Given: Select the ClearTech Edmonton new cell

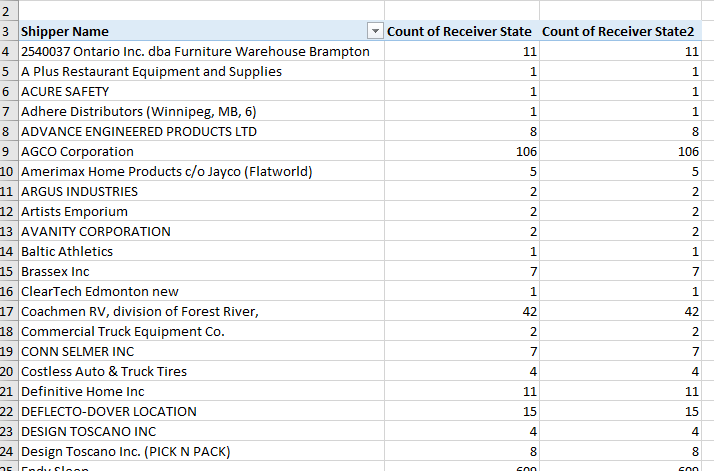Looking at the screenshot, I should tap(201, 292).
